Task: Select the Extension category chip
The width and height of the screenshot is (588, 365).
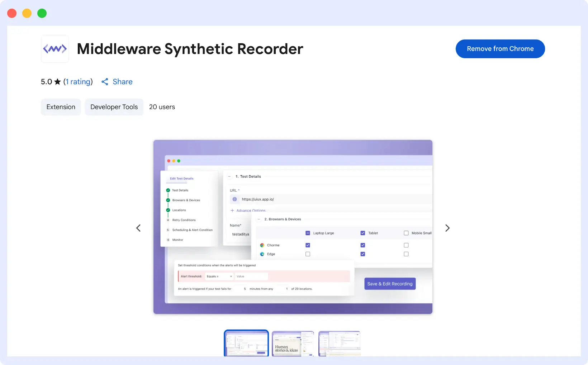Action: point(61,107)
